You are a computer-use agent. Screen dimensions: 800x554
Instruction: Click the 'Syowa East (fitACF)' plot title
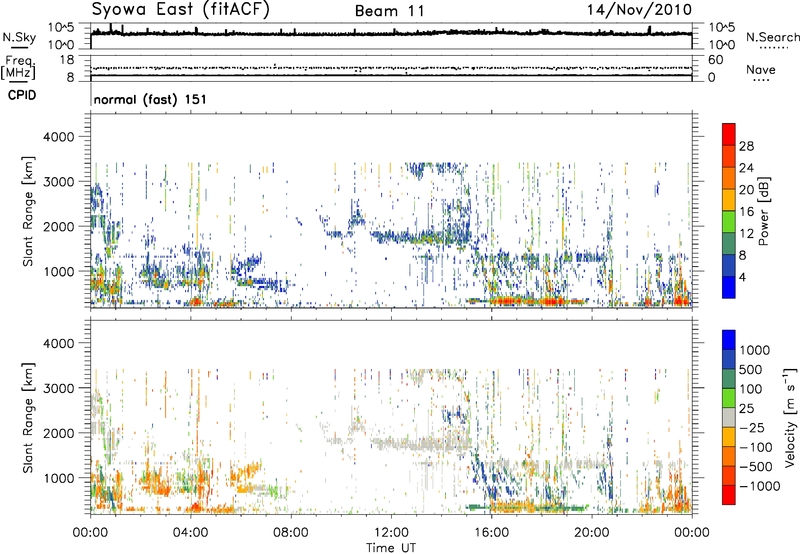click(181, 10)
